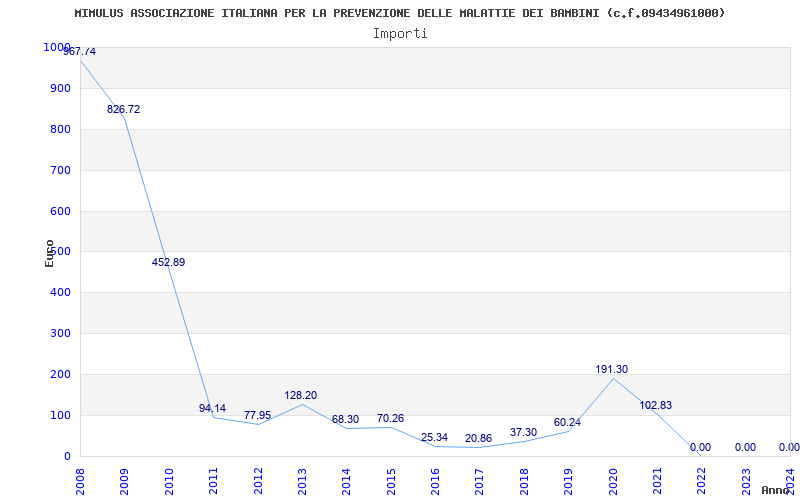Click the Euro y-axis title
This screenshot has height=500, width=800.
(49, 253)
